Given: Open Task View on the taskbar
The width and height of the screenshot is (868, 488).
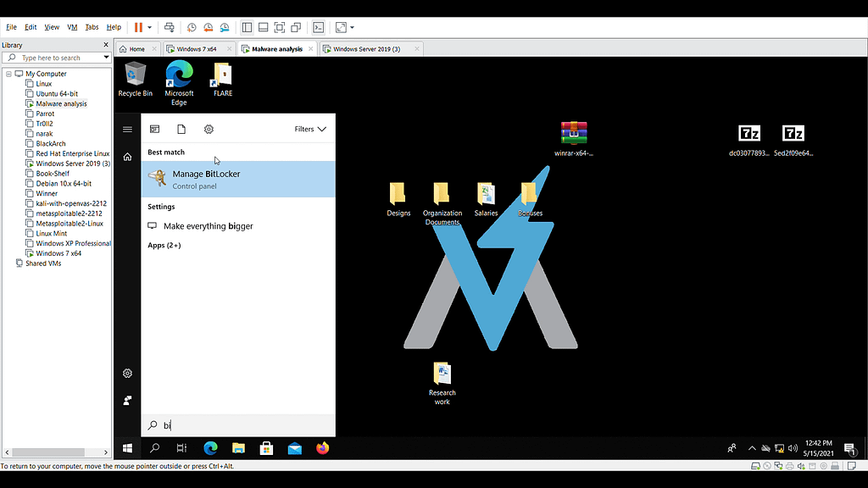Looking at the screenshot, I should (181, 448).
